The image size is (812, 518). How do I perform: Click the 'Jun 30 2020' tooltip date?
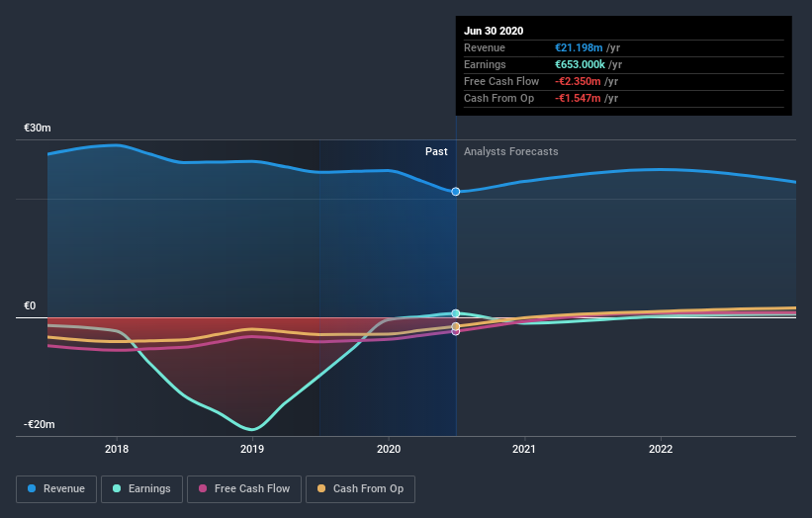point(494,31)
